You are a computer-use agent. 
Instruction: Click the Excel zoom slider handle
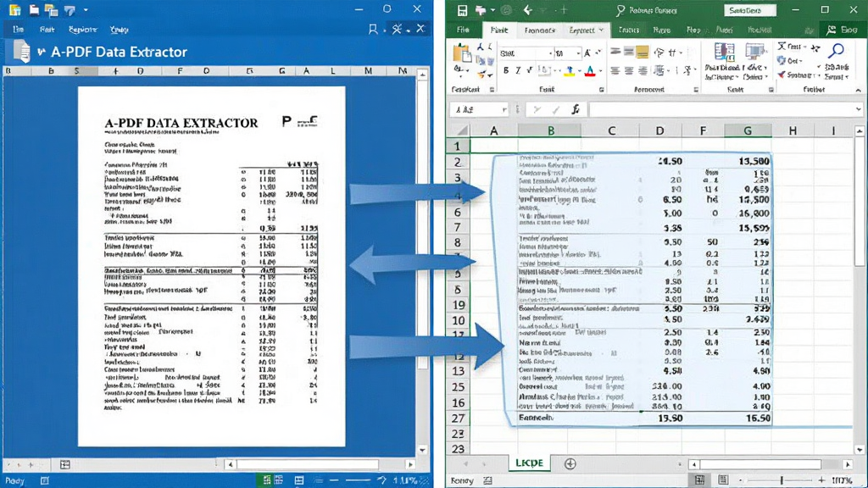click(x=782, y=480)
